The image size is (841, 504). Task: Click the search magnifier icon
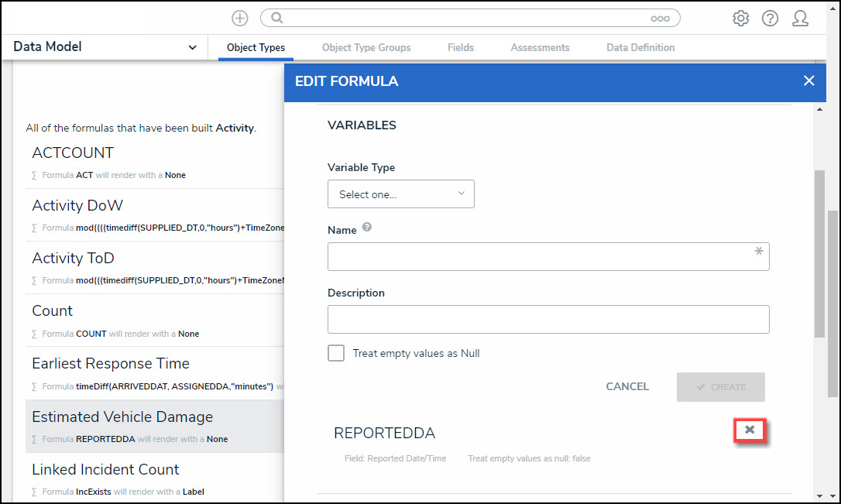click(x=277, y=19)
